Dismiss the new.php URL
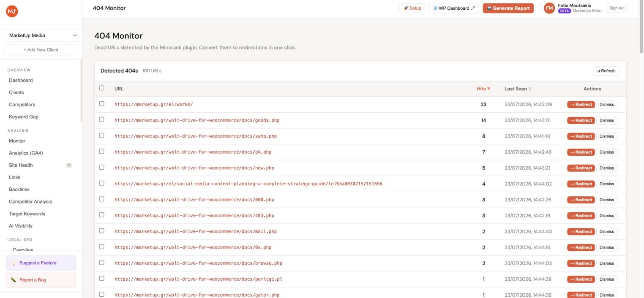 pos(606,168)
